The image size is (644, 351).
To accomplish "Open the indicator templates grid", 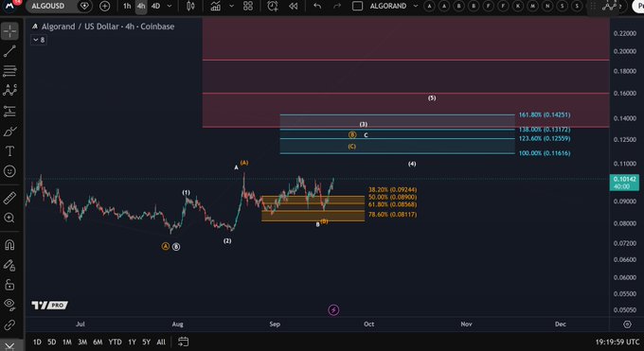I will point(248,7).
